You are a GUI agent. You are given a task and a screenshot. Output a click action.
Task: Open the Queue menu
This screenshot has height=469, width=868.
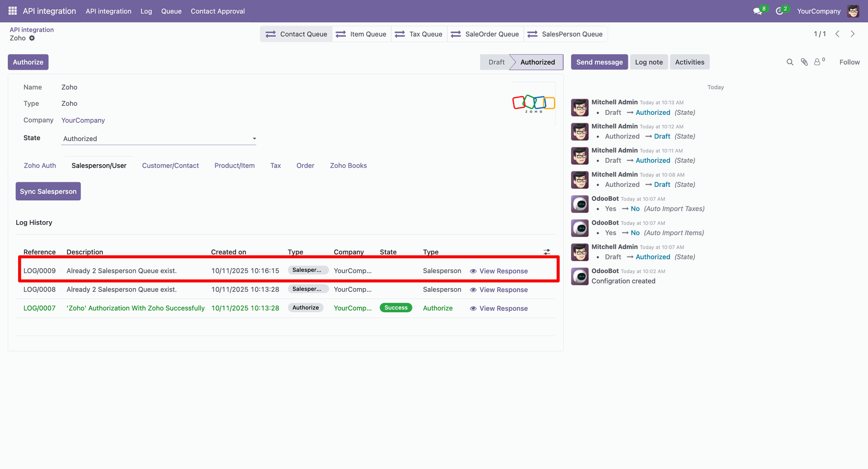click(171, 11)
